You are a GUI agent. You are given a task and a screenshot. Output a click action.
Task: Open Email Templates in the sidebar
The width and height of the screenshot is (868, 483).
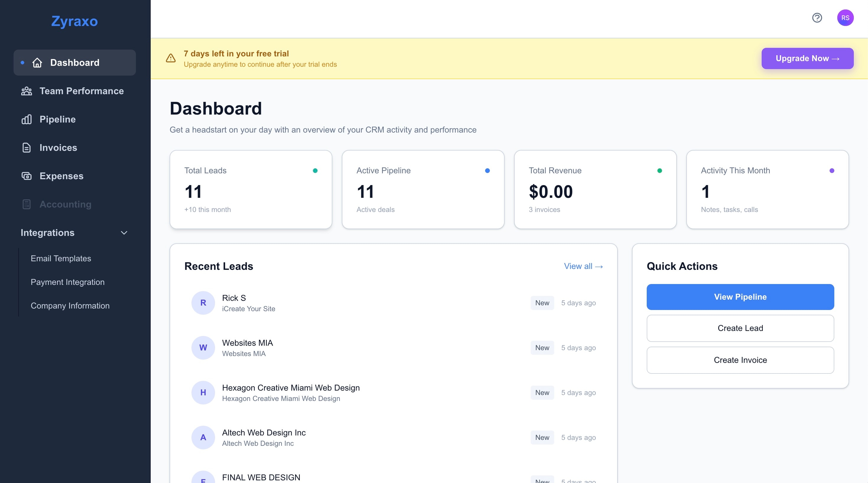pos(61,258)
